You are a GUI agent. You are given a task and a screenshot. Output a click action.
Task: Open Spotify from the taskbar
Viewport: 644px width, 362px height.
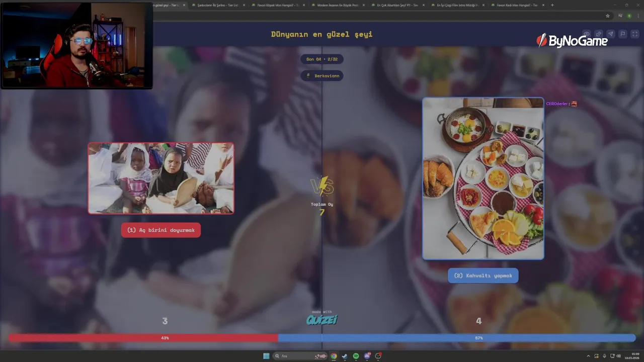(x=356, y=356)
